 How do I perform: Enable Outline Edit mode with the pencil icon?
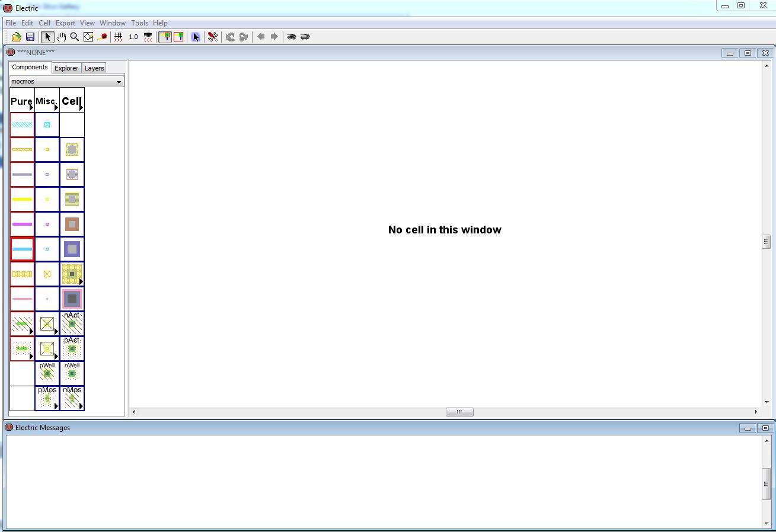coord(88,37)
